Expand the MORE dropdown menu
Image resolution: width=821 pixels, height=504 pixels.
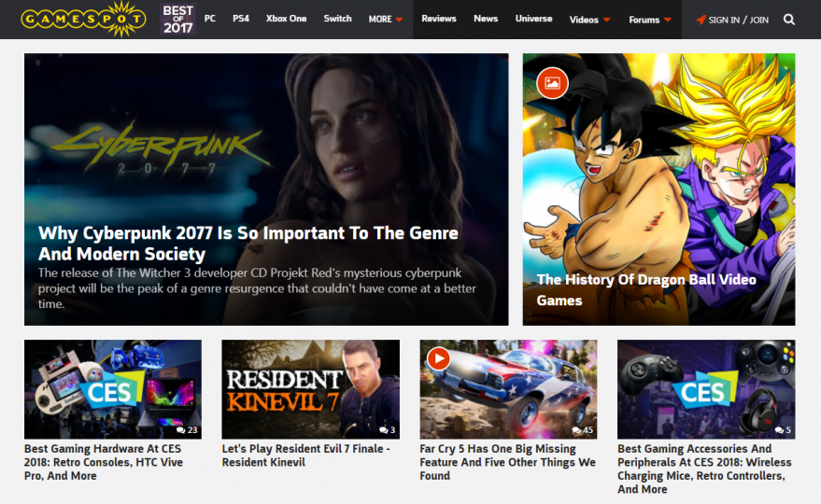(386, 20)
